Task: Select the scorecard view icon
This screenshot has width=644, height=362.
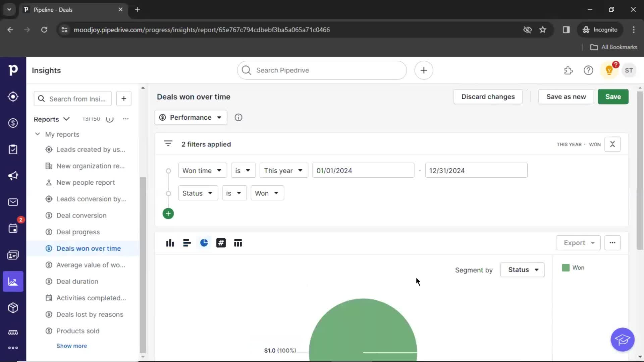Action: (x=221, y=243)
